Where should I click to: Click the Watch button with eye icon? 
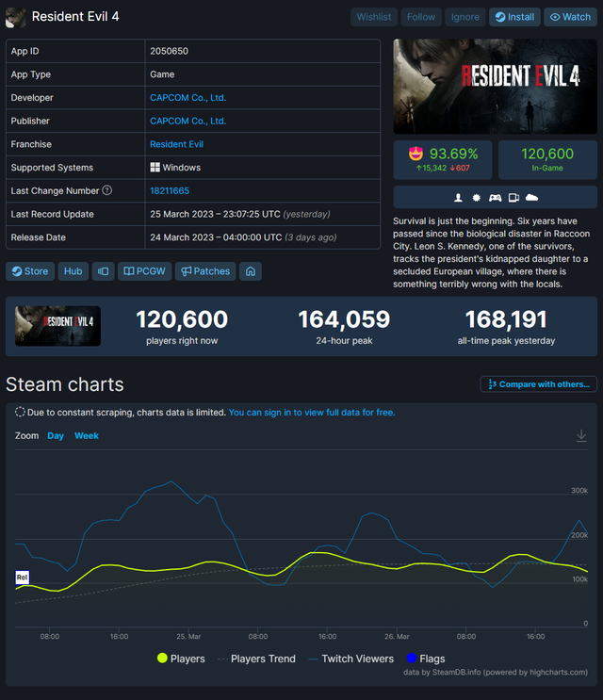[570, 17]
